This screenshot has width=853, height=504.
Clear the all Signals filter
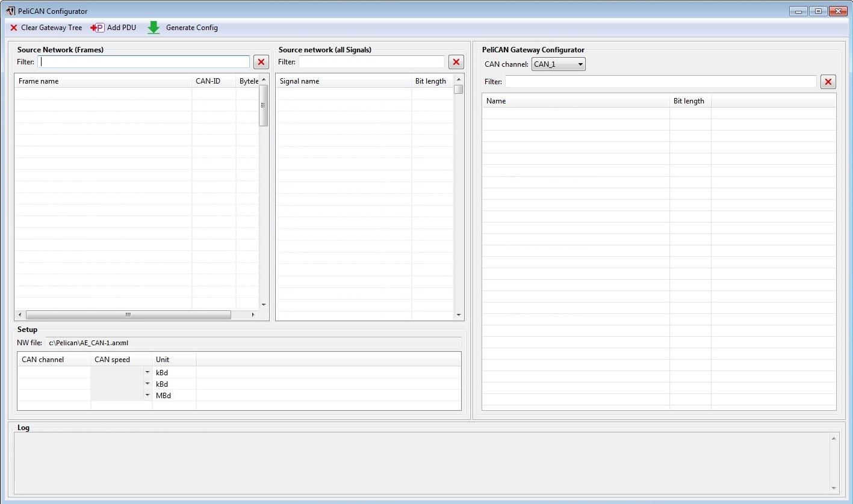click(456, 62)
